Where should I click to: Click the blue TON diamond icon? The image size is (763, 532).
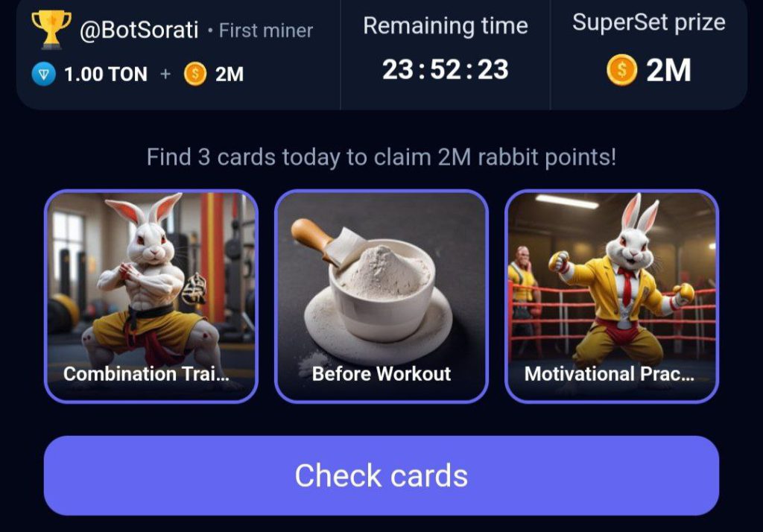[44, 74]
